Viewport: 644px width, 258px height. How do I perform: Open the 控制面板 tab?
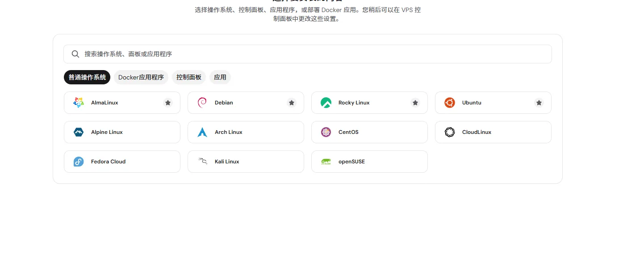coord(189,77)
